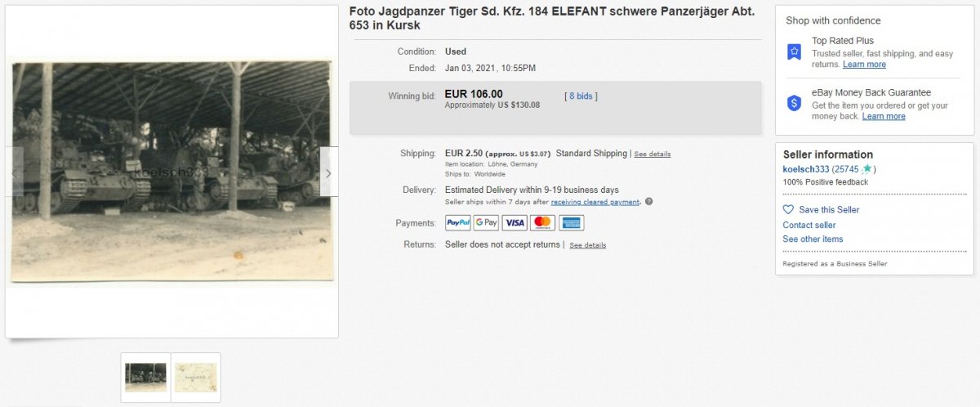This screenshot has width=980, height=407.
Task: Show next photo with right arrow
Action: (328, 172)
